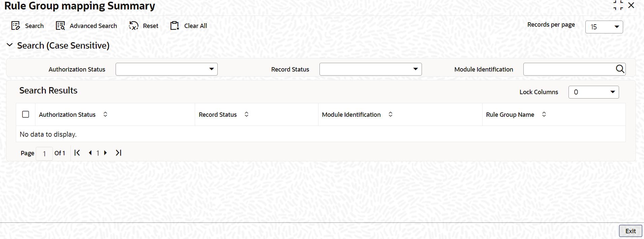
Task: Sort results by Rule Group Name column
Action: (544, 114)
